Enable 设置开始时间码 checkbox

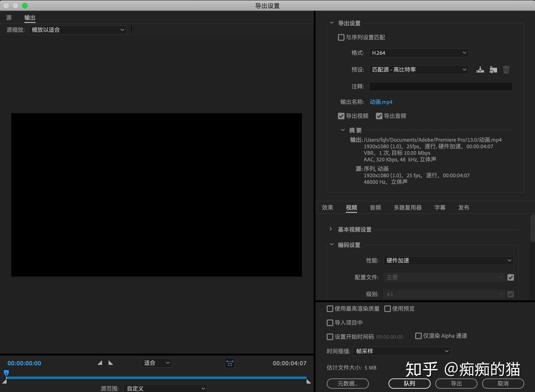point(330,337)
